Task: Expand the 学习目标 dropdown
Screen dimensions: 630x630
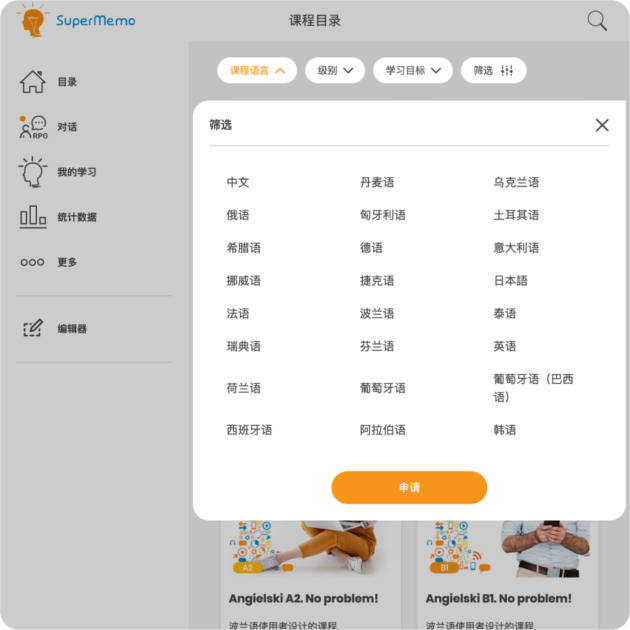Action: 412,71
